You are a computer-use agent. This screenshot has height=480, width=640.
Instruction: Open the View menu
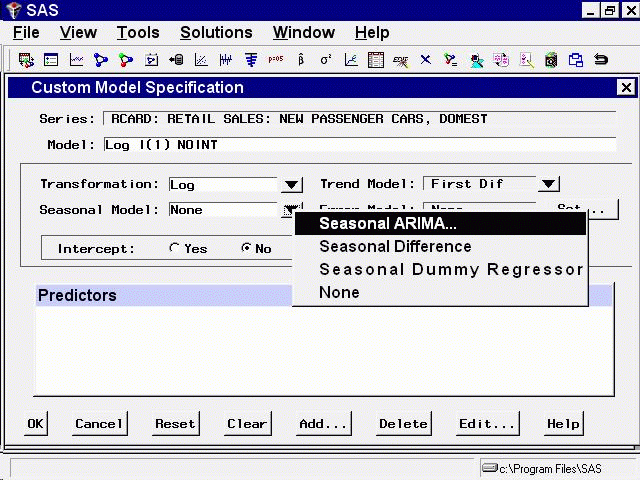[78, 33]
